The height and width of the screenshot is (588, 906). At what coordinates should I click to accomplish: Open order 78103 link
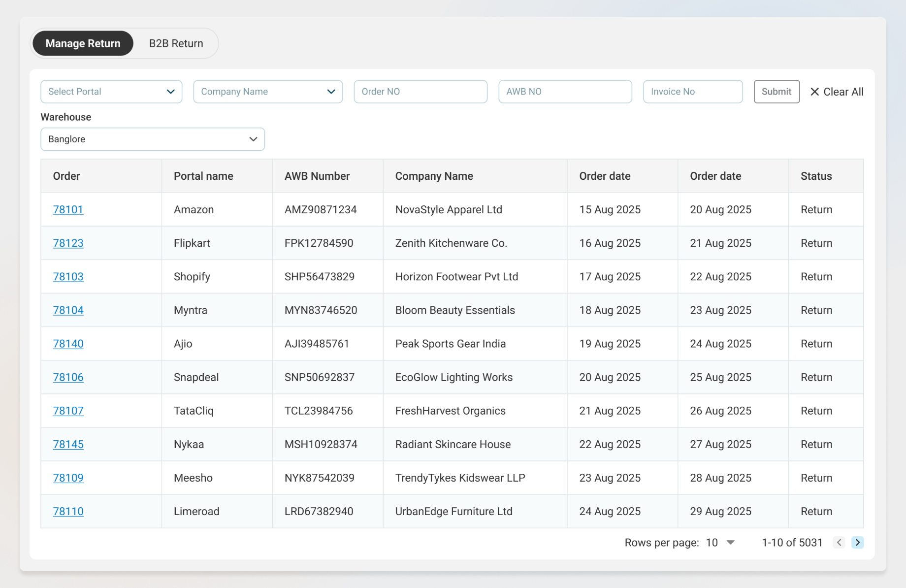[68, 277]
